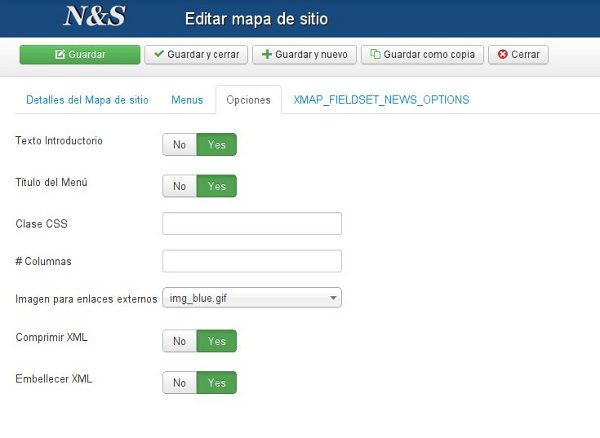Set Comprimir XML to No
Viewport: 600px width, 438px height.
tap(179, 341)
